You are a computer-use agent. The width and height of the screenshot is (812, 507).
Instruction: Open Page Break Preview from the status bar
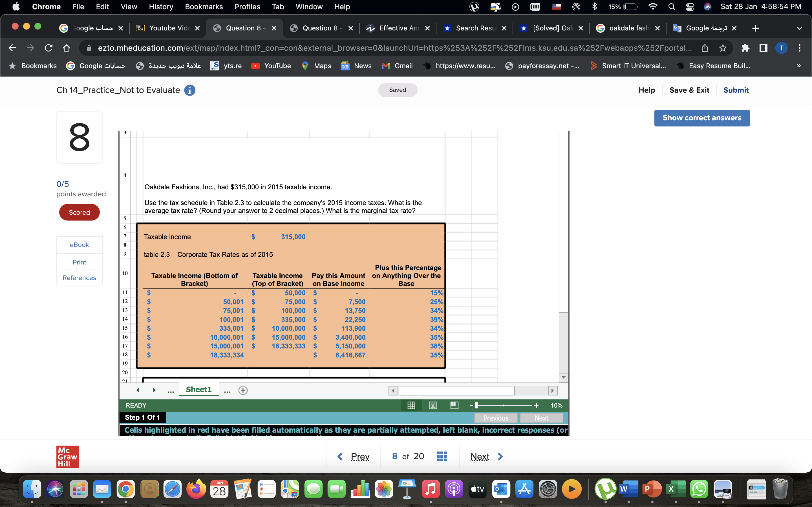point(454,405)
